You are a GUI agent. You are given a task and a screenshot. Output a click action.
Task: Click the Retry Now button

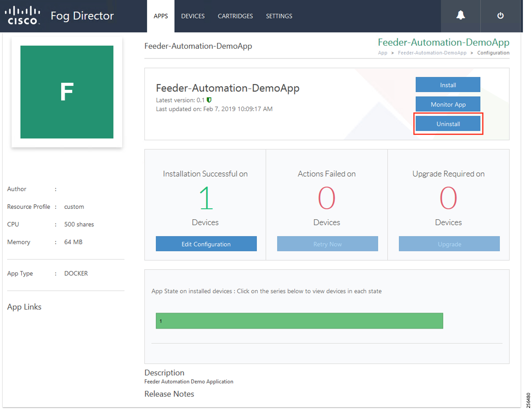tap(327, 244)
